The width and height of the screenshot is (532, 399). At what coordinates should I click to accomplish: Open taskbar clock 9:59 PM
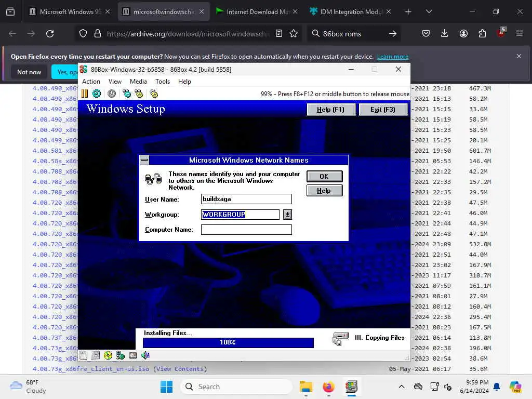[474, 387]
